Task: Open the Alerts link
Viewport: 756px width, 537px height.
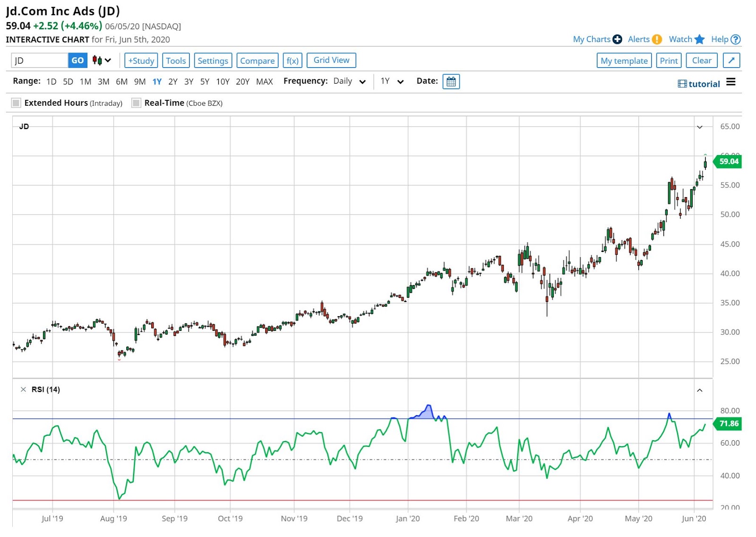Action: click(x=639, y=39)
